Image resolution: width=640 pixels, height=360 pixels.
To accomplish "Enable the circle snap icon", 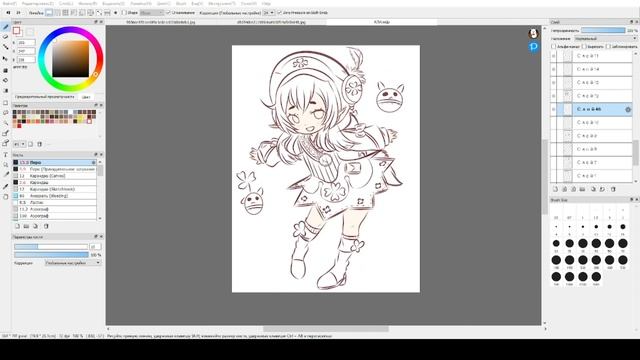I will (90, 13).
